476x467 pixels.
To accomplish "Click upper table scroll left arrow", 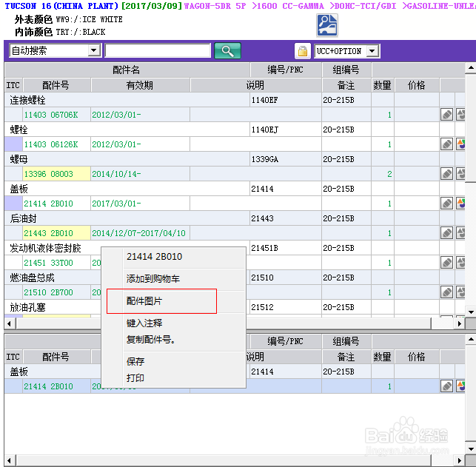I will point(10,323).
